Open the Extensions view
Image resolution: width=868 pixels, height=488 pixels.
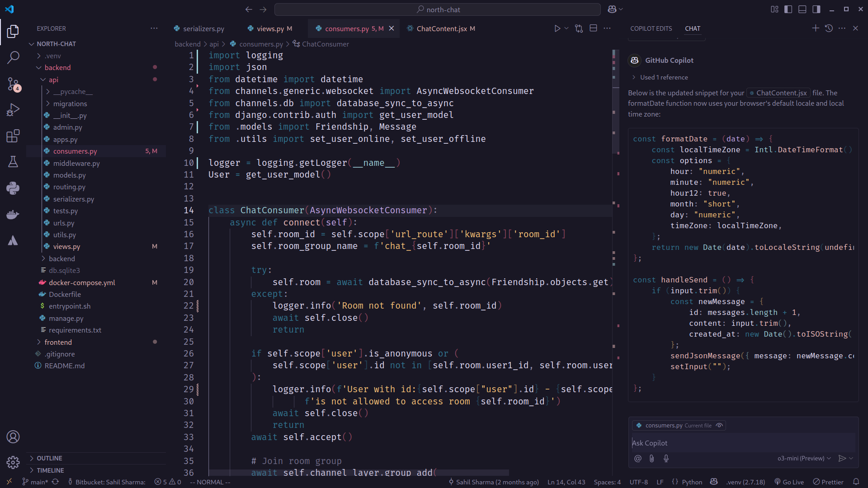tap(13, 136)
